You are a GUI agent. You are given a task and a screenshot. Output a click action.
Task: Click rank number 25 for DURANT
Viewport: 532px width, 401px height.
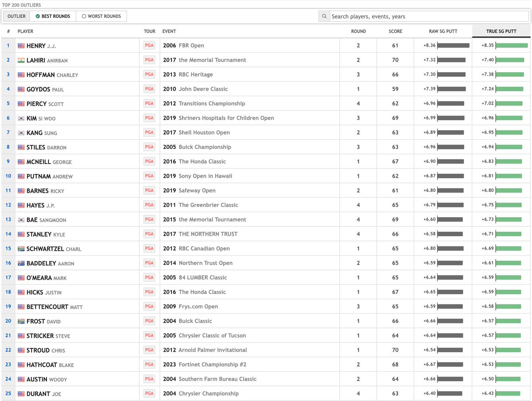pyautogui.click(x=8, y=393)
